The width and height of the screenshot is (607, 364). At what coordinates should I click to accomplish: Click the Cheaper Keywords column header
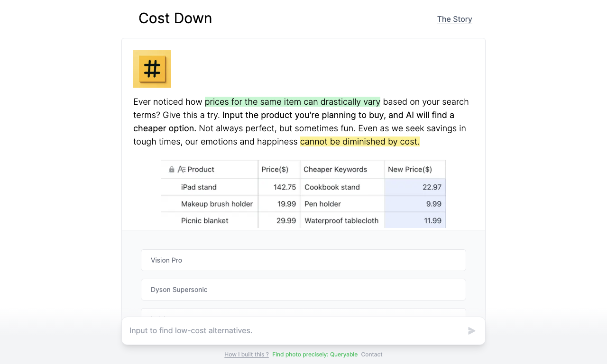click(335, 169)
